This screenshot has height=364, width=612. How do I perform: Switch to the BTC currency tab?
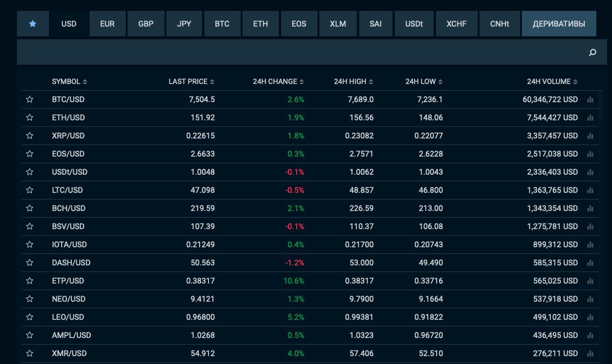[222, 24]
